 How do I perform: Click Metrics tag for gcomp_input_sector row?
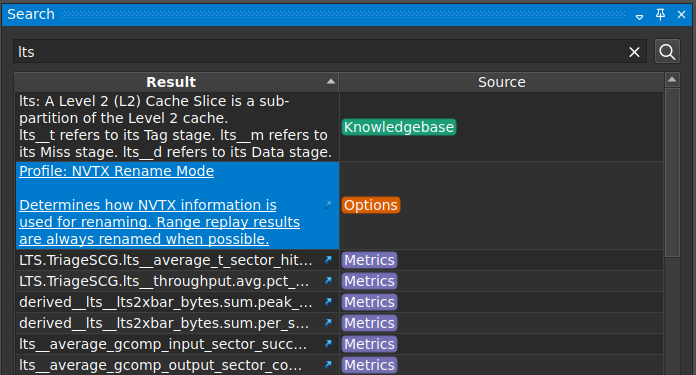click(x=369, y=344)
